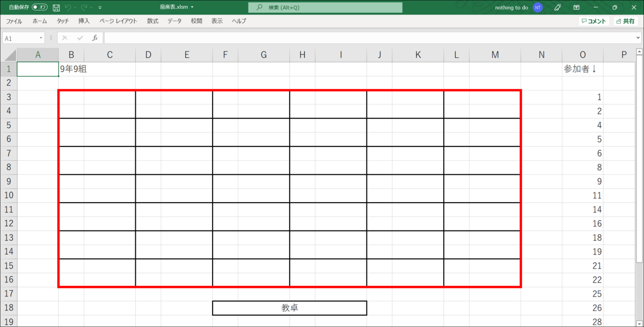This screenshot has height=327, width=644.
Task: Open the undo history dropdown arrow
Action: tap(76, 8)
